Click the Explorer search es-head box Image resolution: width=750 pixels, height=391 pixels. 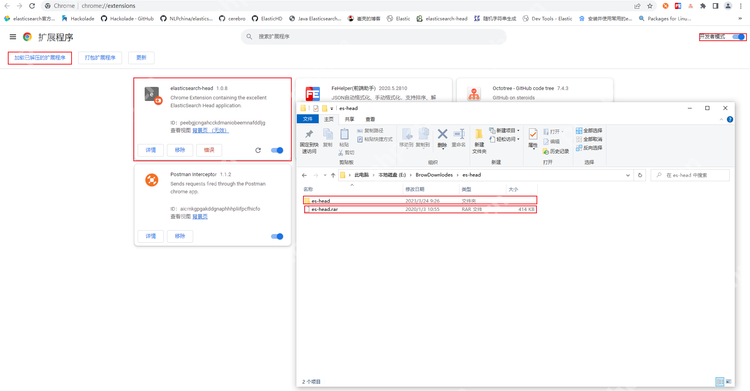coord(690,175)
